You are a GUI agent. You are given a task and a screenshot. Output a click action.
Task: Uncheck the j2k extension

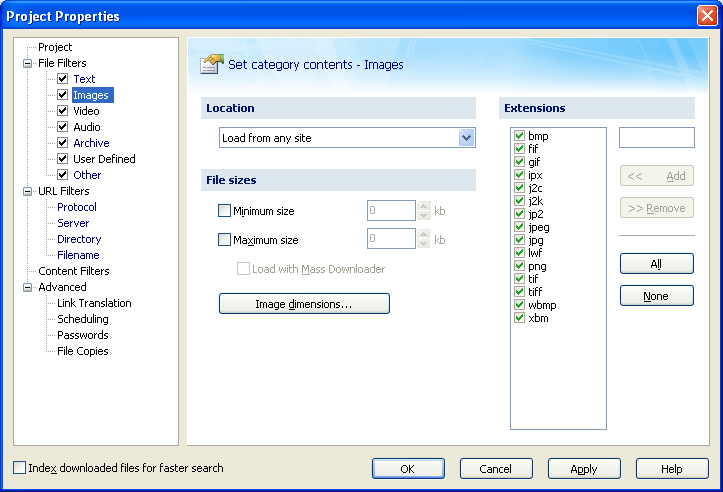[519, 201]
